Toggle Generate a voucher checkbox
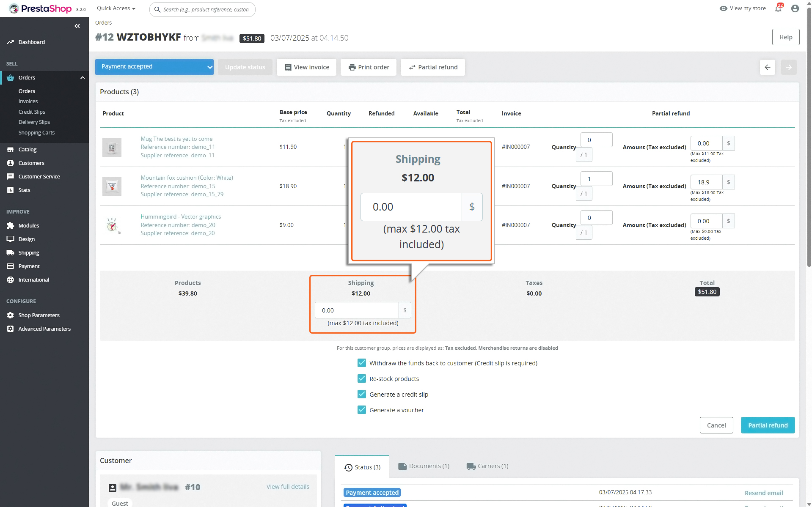Image resolution: width=812 pixels, height=507 pixels. point(362,410)
